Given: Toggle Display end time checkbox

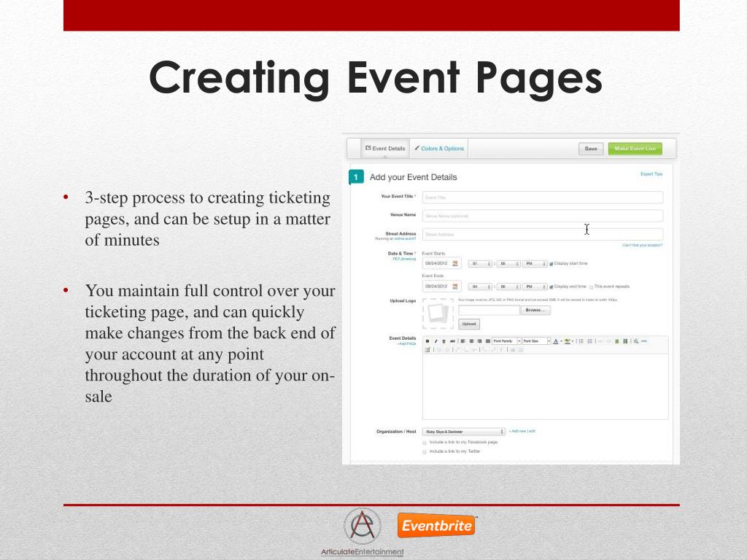Looking at the screenshot, I should pos(551,287).
